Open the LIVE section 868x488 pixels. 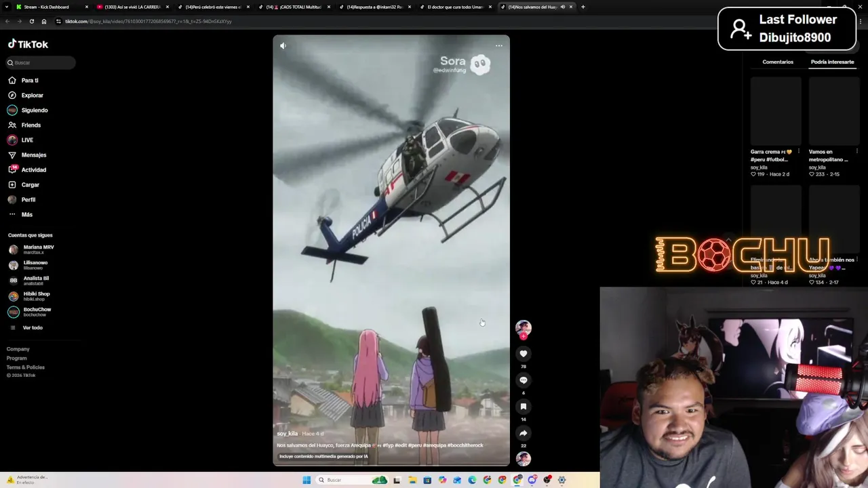[27, 140]
